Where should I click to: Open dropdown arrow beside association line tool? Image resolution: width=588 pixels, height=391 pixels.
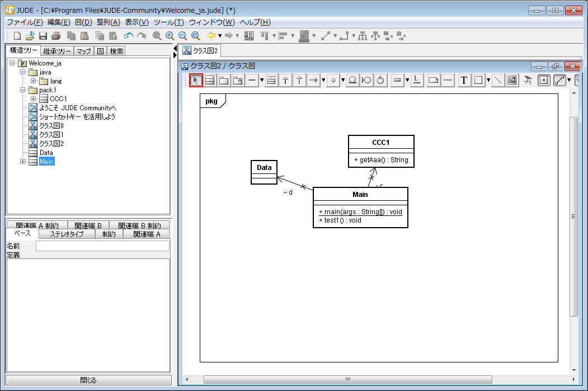point(262,81)
